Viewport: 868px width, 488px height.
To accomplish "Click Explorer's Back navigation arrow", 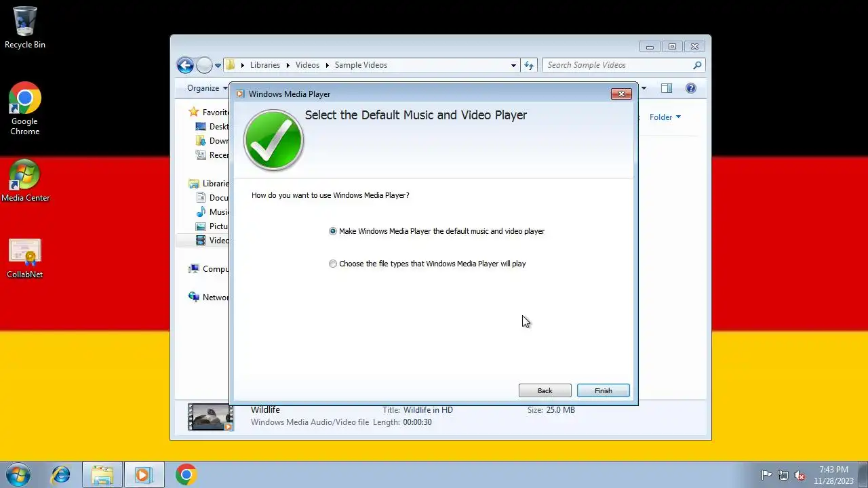I will [185, 65].
